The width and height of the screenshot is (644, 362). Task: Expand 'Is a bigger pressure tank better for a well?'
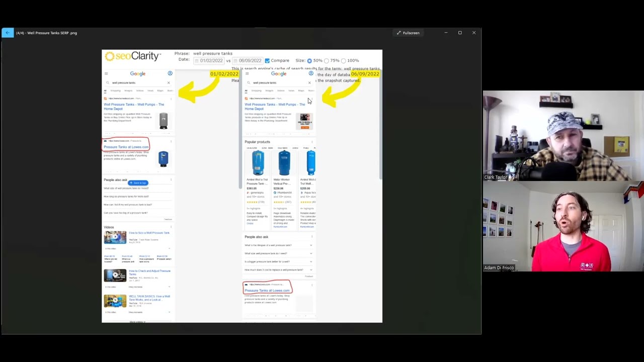tap(278, 261)
